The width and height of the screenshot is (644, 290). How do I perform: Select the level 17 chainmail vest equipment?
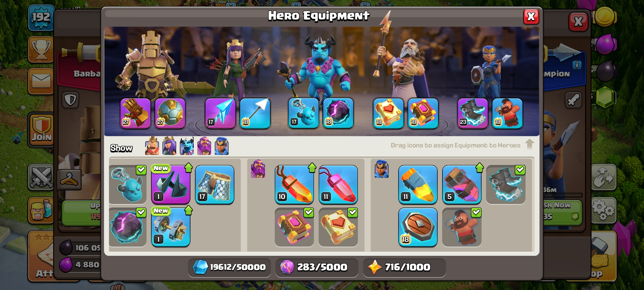coord(215,185)
